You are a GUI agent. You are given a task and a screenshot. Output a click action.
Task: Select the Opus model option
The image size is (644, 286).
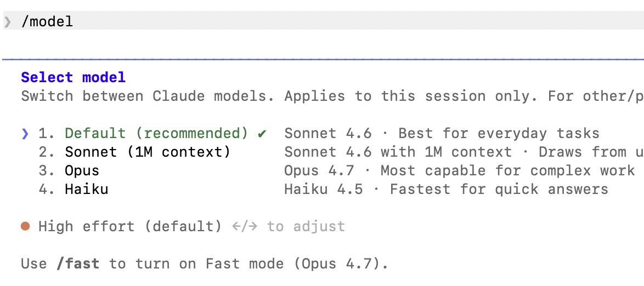tap(82, 171)
